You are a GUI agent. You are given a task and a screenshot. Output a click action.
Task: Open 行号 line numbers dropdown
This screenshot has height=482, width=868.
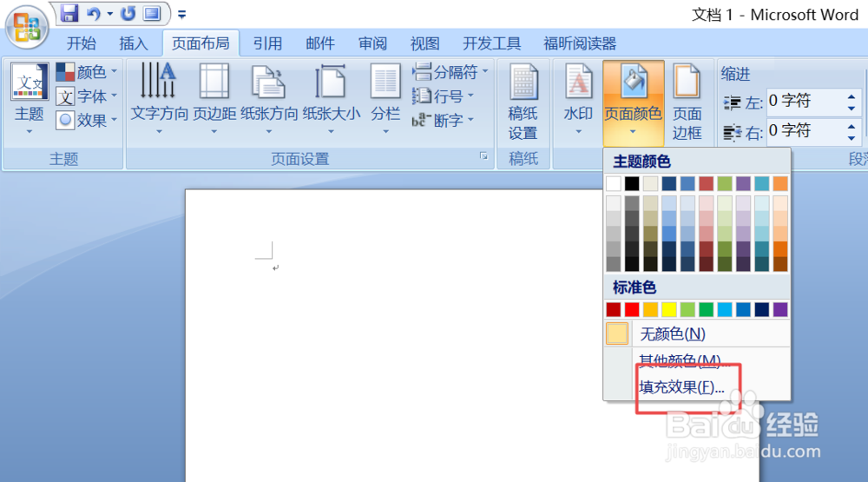[x=444, y=96]
